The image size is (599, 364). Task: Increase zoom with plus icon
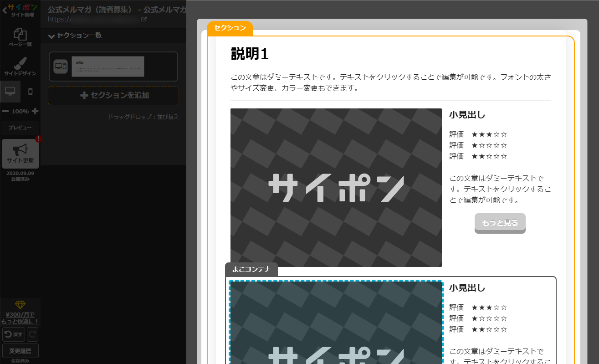click(x=35, y=111)
